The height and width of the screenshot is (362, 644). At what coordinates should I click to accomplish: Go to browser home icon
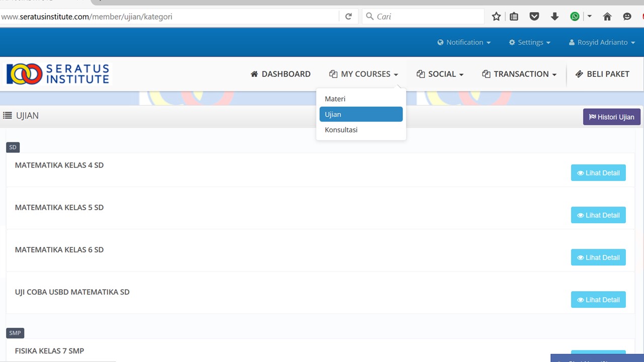(607, 17)
